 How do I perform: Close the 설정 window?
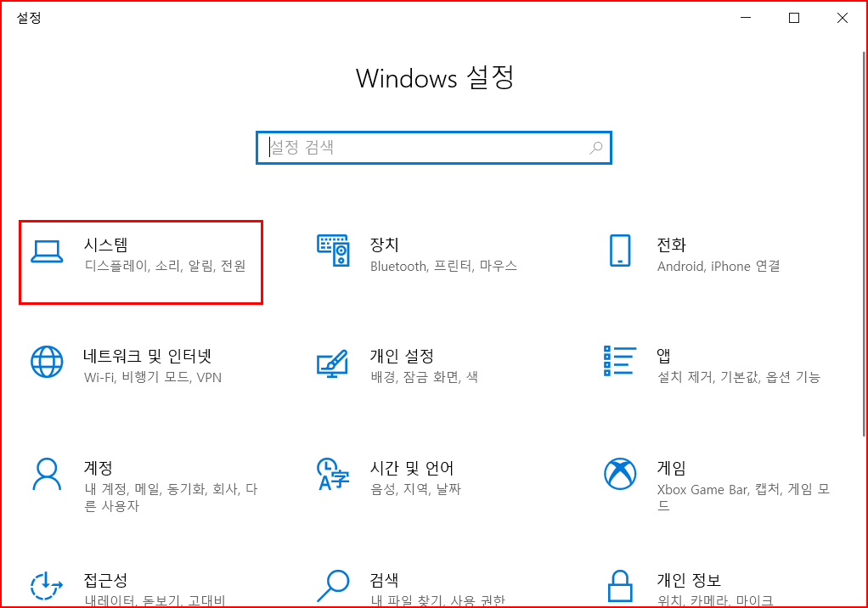pos(842,18)
